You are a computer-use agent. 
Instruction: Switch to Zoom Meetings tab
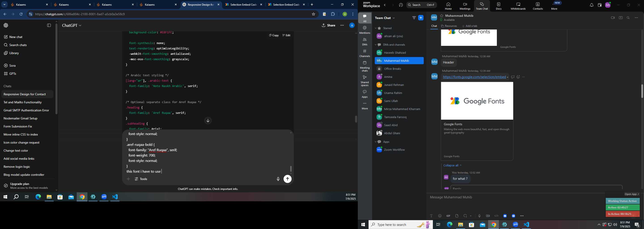[465, 6]
